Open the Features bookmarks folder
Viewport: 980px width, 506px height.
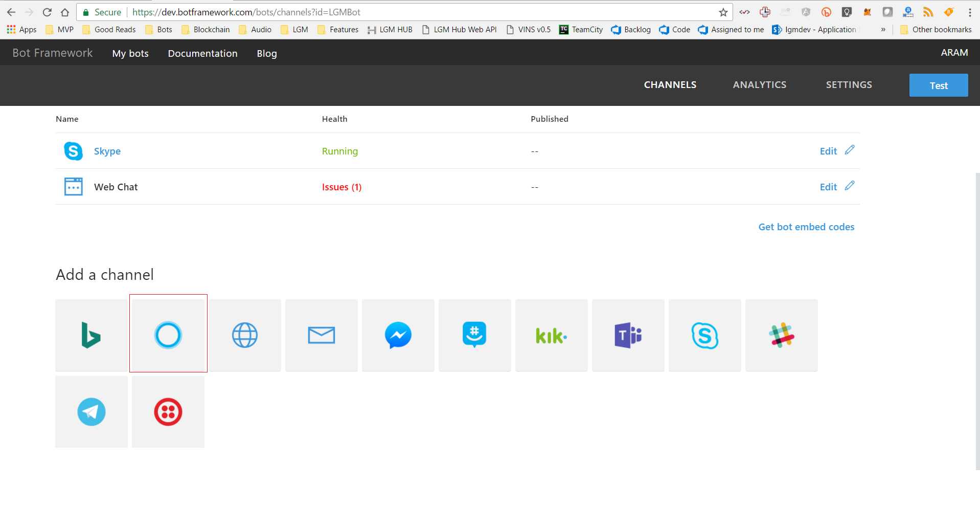point(338,30)
